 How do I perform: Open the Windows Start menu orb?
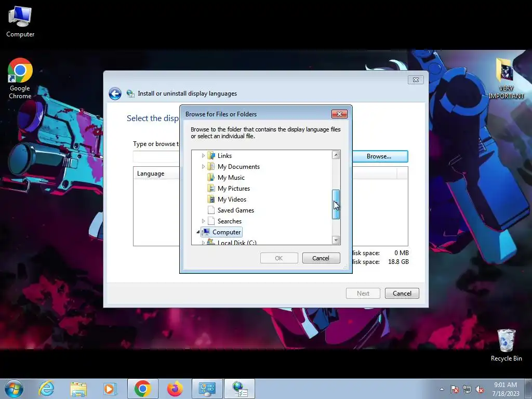pos(14,389)
